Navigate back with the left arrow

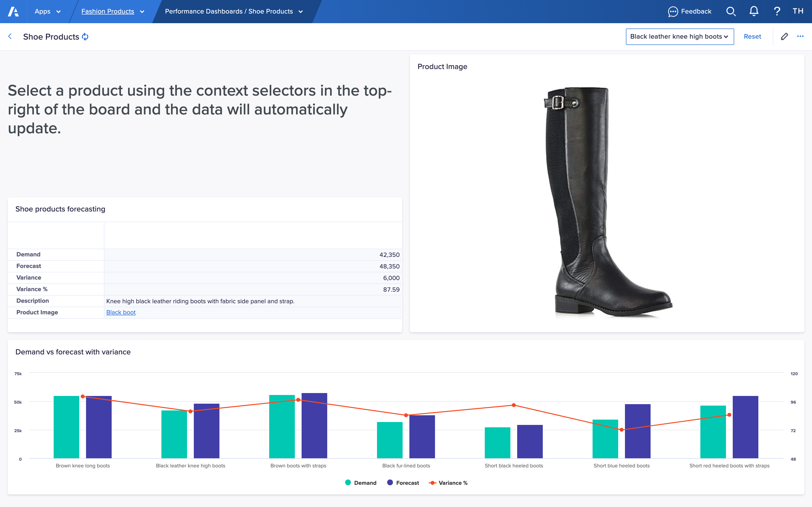pyautogui.click(x=10, y=36)
